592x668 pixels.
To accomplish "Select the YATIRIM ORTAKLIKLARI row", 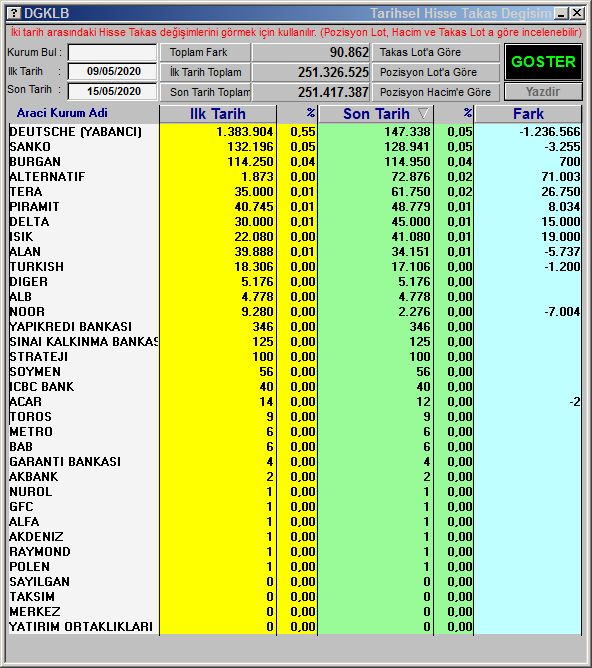I will [x=295, y=627].
